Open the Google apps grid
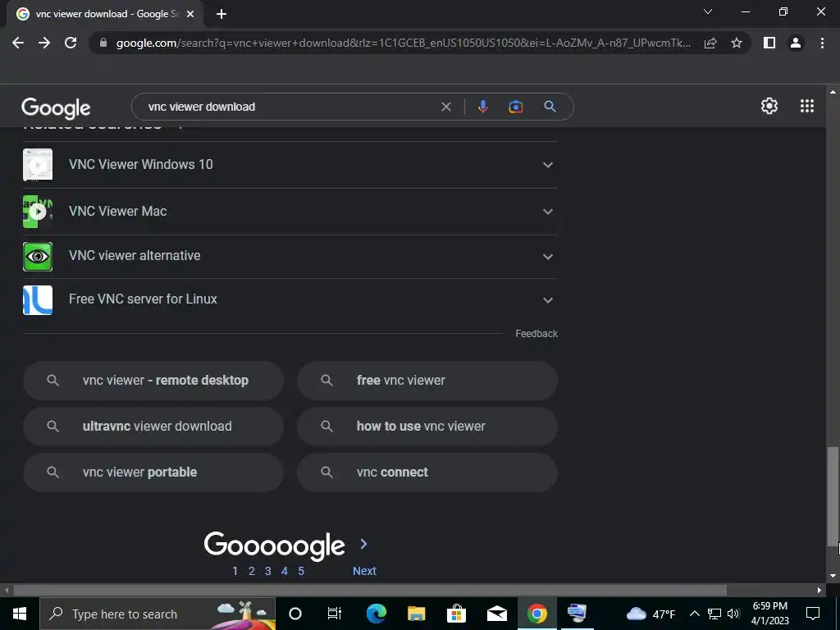The image size is (840, 630). point(807,106)
